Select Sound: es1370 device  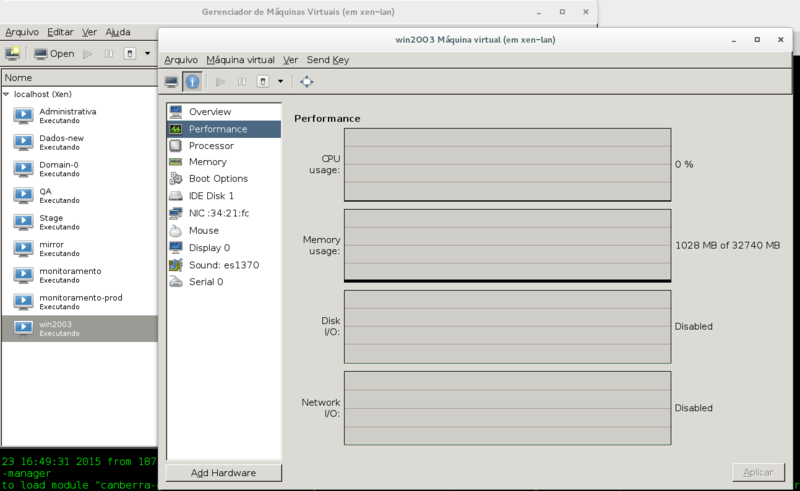[224, 265]
